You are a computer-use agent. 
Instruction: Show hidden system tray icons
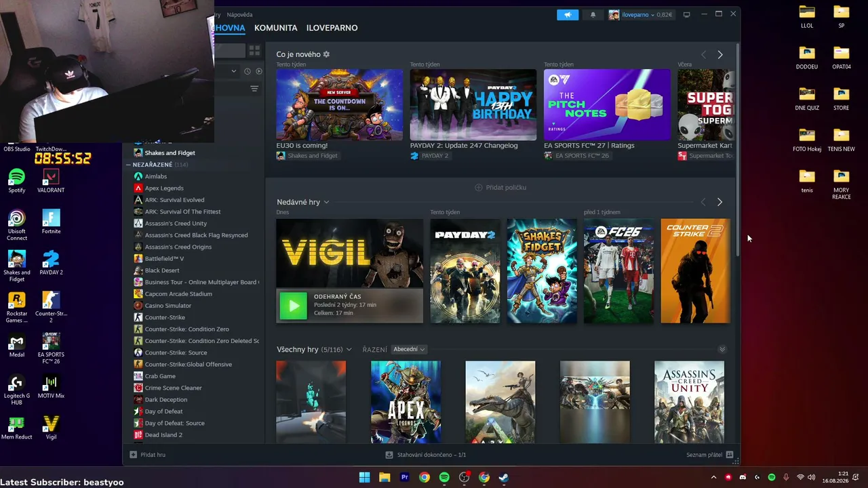click(x=713, y=477)
